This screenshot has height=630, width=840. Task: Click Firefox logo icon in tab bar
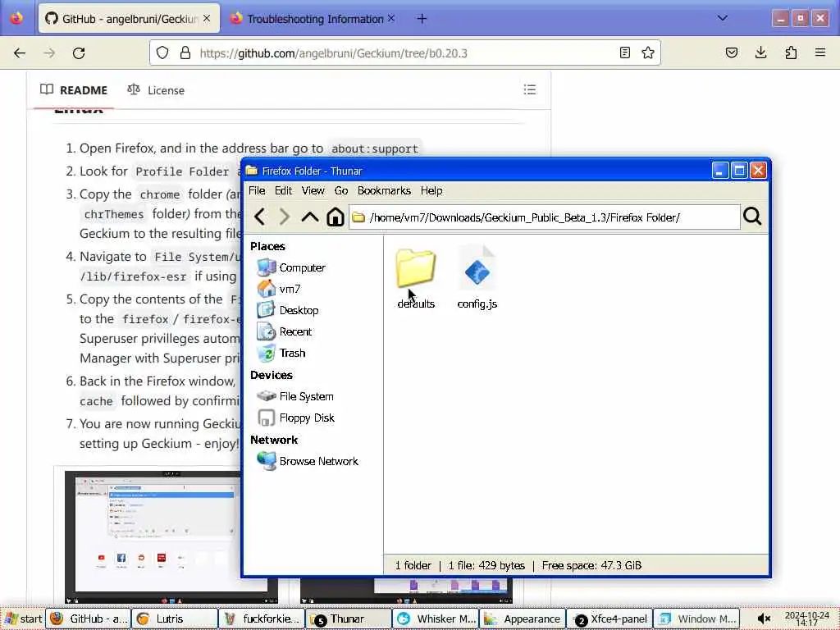click(16, 18)
